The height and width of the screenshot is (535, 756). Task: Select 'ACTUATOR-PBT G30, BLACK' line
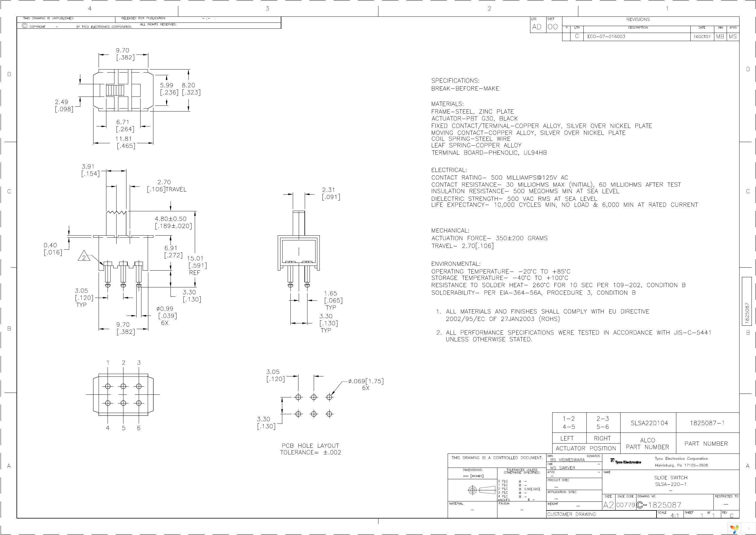[x=474, y=119]
